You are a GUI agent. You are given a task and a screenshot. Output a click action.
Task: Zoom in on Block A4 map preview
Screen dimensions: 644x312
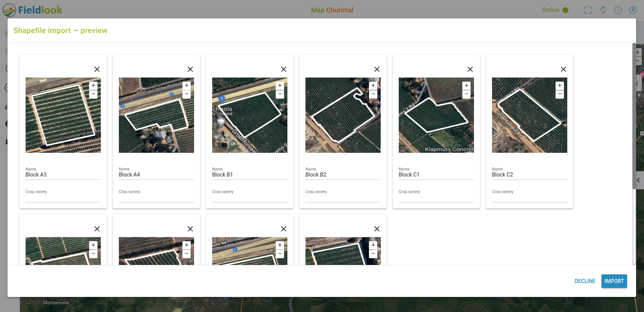coord(187,85)
